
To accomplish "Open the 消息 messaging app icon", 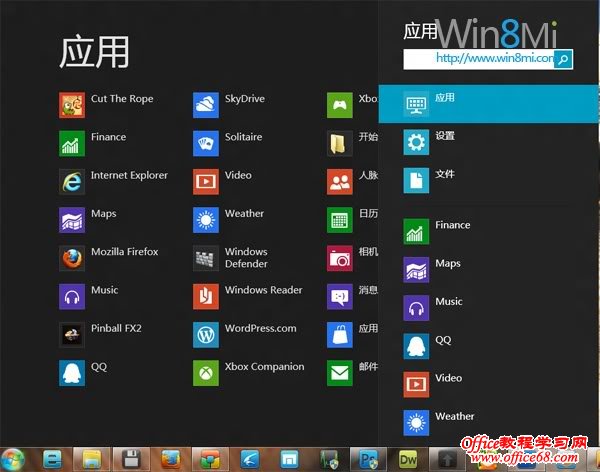I will [340, 296].
